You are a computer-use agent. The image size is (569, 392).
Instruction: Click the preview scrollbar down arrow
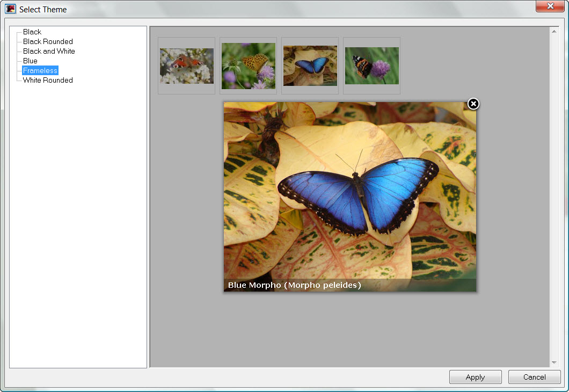pyautogui.click(x=554, y=362)
